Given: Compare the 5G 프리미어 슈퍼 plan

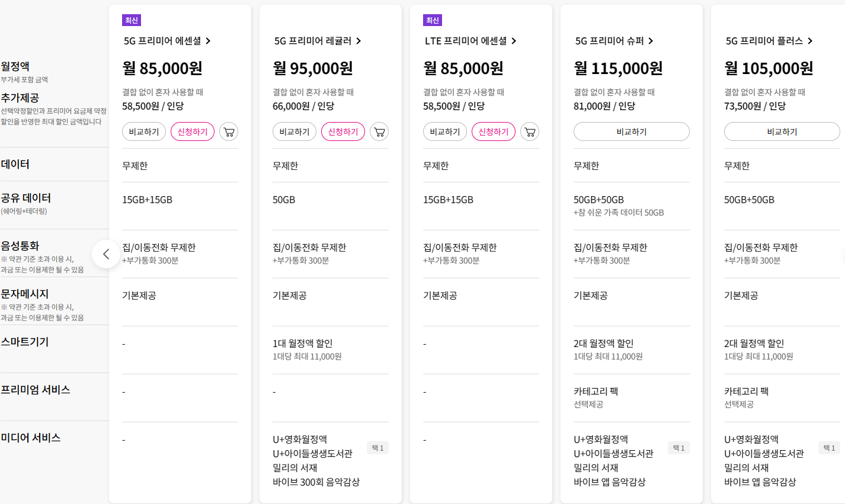Looking at the screenshot, I should pos(631,131).
